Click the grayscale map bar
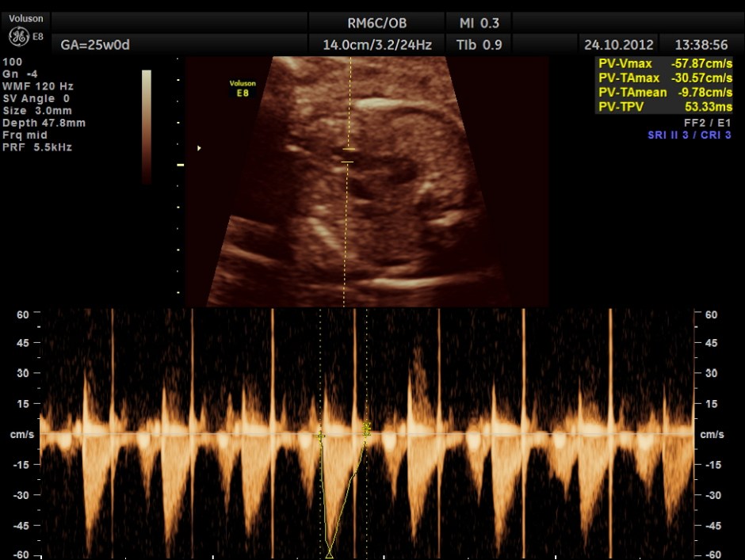 tap(147, 127)
